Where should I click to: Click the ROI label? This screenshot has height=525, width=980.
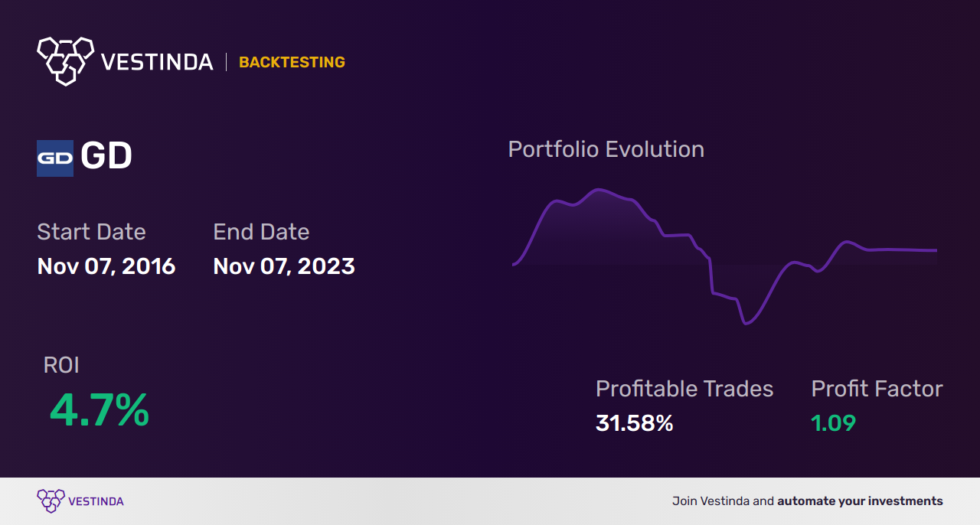pos(61,365)
